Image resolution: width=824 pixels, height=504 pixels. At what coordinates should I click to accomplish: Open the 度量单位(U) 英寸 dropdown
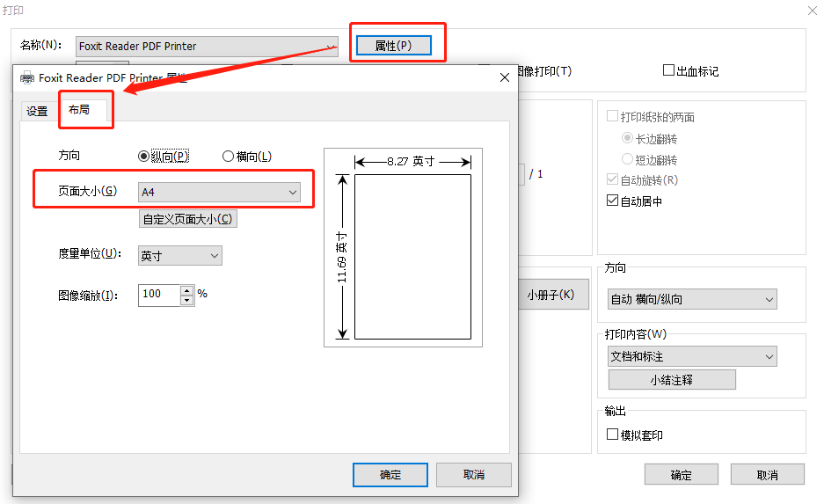(180, 255)
